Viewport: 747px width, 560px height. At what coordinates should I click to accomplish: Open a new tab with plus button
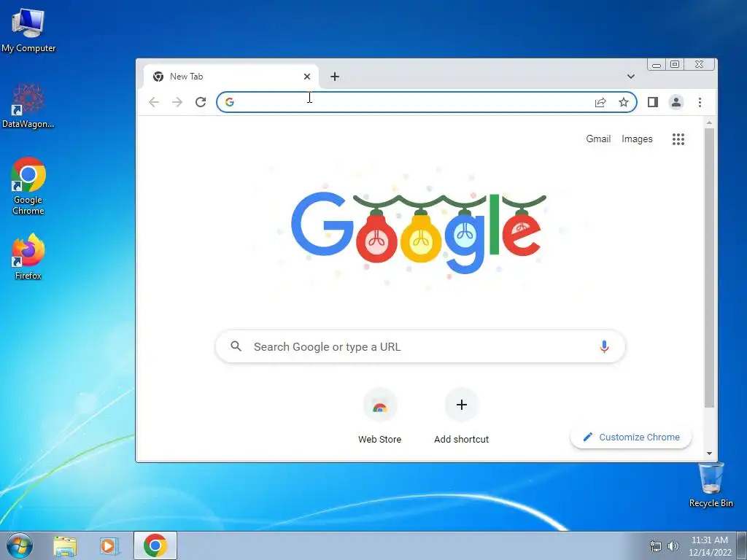[x=335, y=76]
